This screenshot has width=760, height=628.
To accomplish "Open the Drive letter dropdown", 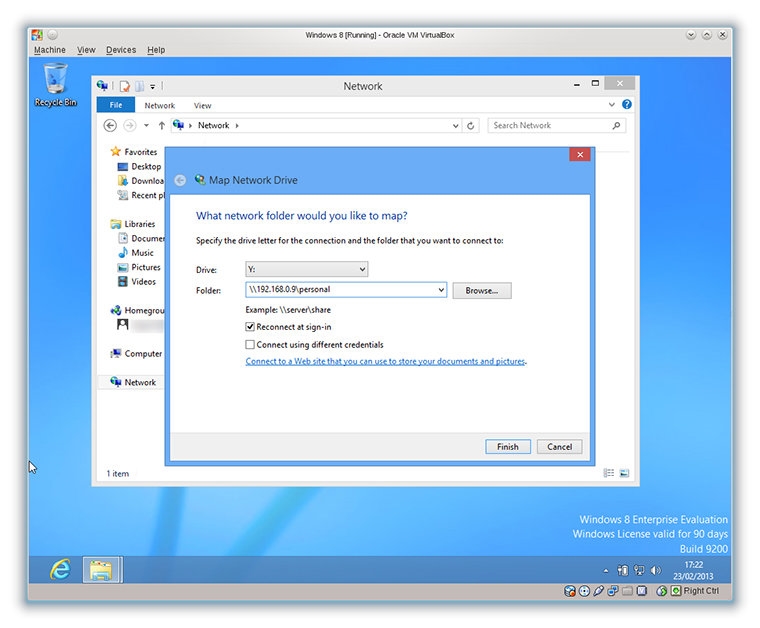I will click(307, 269).
